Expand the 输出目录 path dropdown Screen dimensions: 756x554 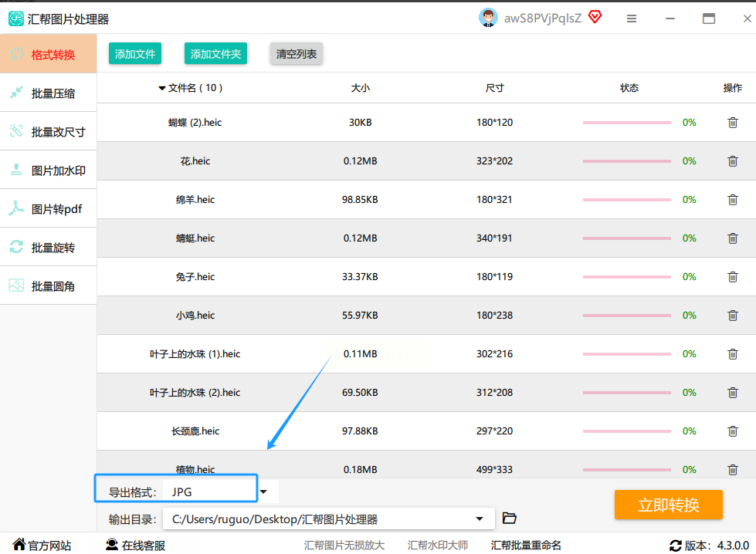point(480,519)
